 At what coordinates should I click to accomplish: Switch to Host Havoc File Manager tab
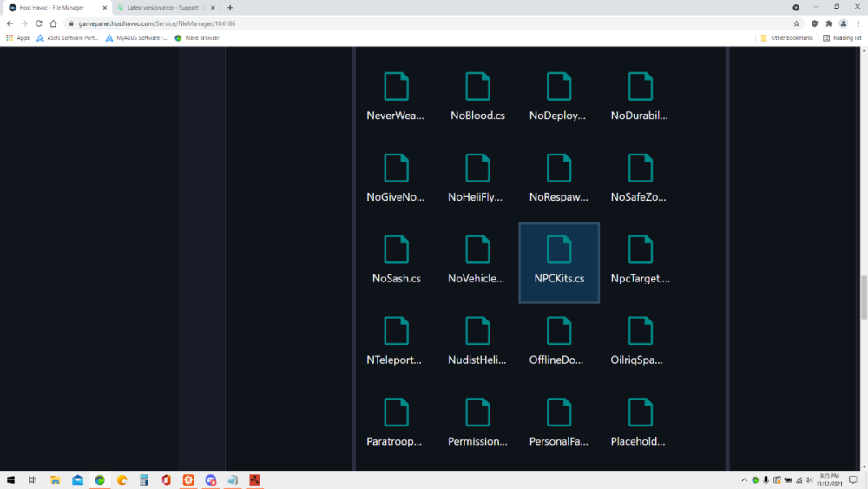pyautogui.click(x=52, y=8)
